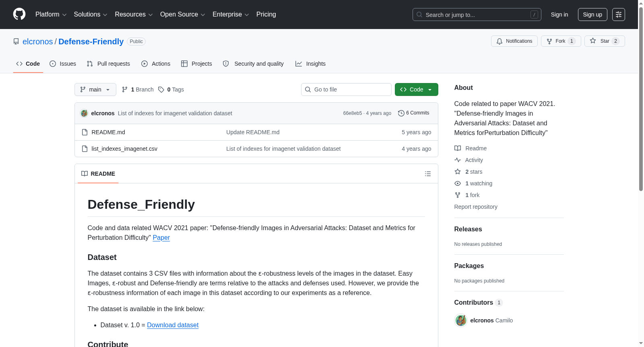This screenshot has width=644, height=347.
Task: Click the Report repository link
Action: pyautogui.click(x=476, y=207)
